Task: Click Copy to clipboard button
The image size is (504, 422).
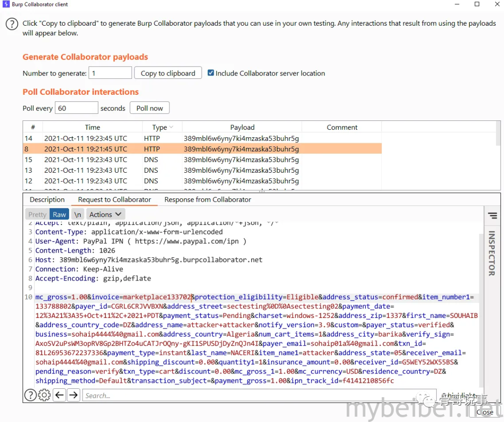Action: (168, 73)
